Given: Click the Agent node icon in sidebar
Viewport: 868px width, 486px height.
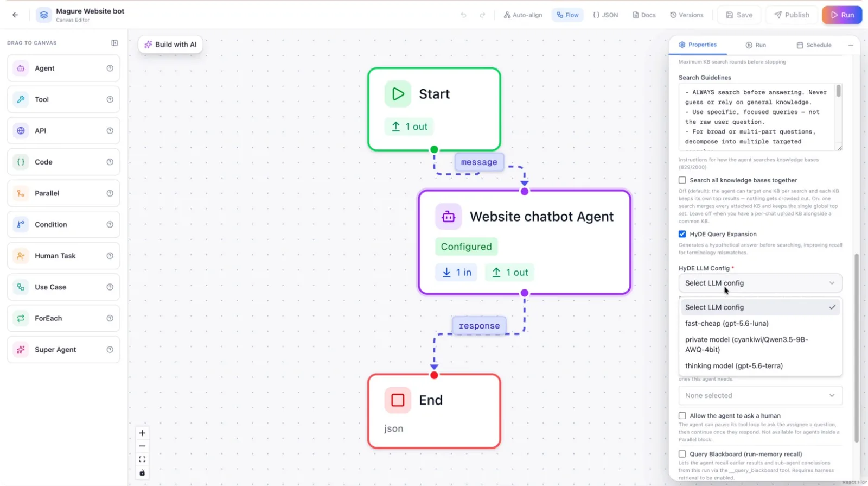Looking at the screenshot, I should (21, 68).
